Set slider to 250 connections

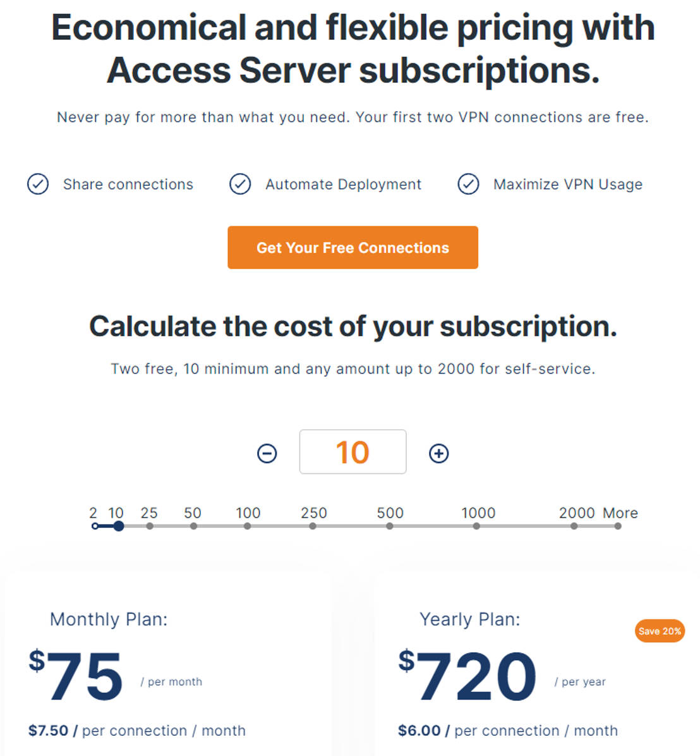pyautogui.click(x=313, y=526)
